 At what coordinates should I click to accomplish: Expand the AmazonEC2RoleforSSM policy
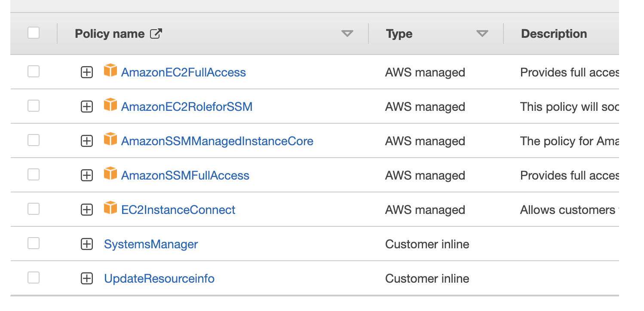pyautogui.click(x=86, y=106)
